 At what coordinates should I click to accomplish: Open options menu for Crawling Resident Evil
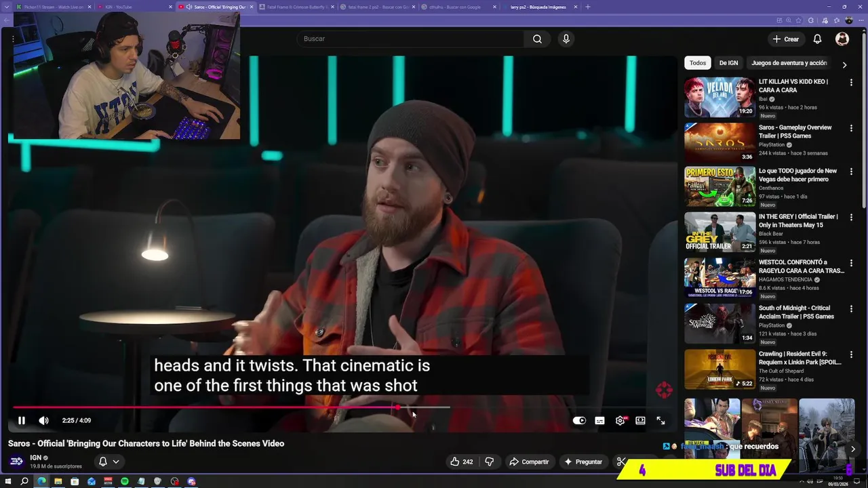point(851,354)
